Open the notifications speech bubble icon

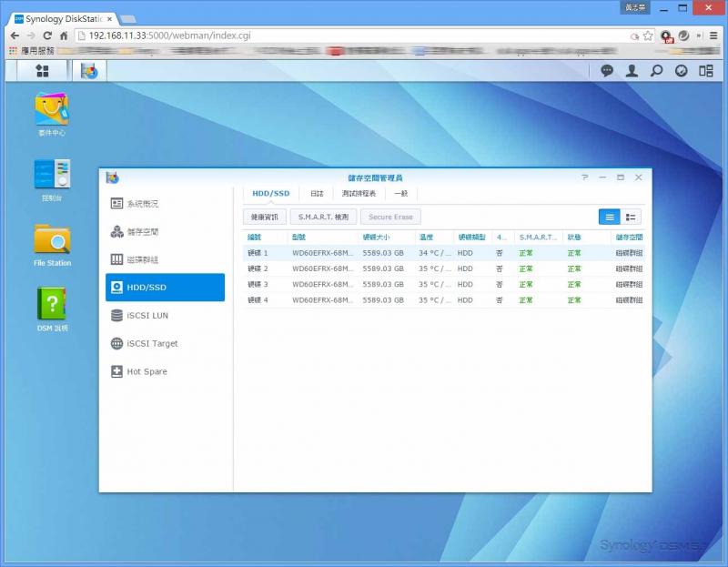(607, 71)
